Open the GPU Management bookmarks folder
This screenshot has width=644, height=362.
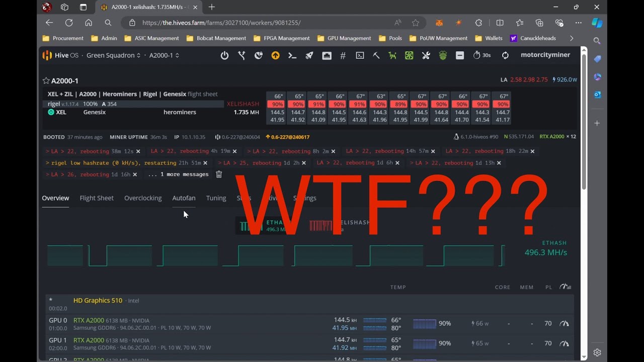[344, 38]
